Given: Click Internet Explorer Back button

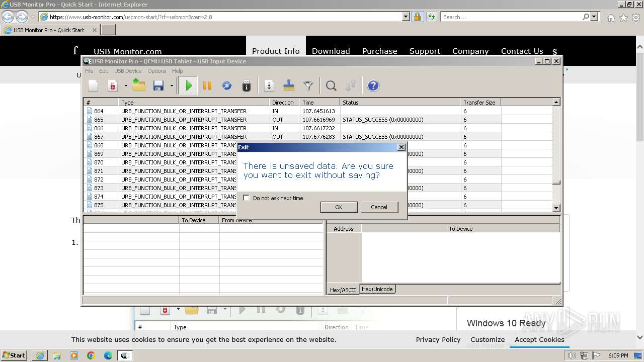Looking at the screenshot, I should (x=8, y=17).
